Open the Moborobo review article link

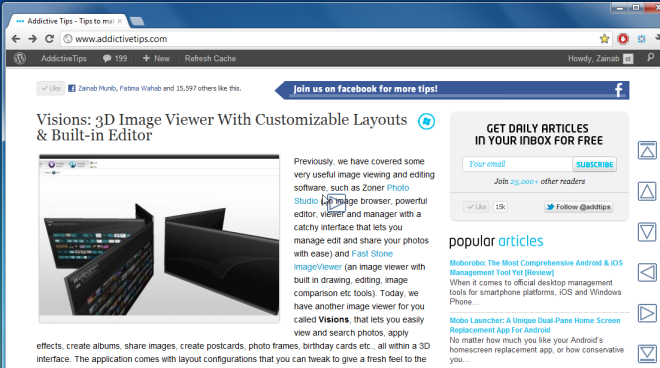(x=536, y=267)
